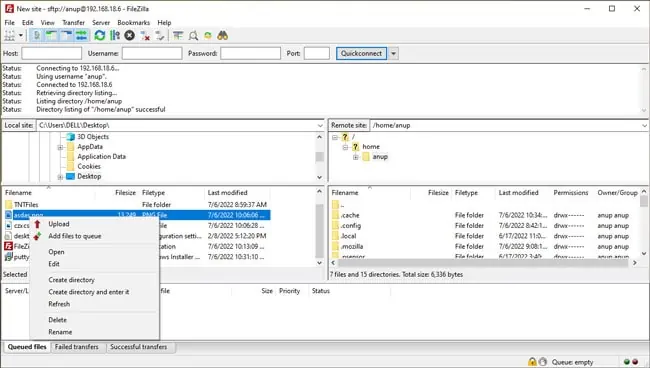Open the View menu
Image resolution: width=650 pixels, height=368 pixels.
click(x=47, y=22)
